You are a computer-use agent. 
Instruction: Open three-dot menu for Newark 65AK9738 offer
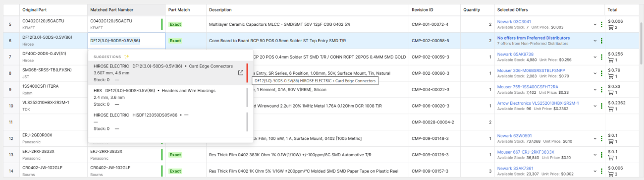point(601,57)
